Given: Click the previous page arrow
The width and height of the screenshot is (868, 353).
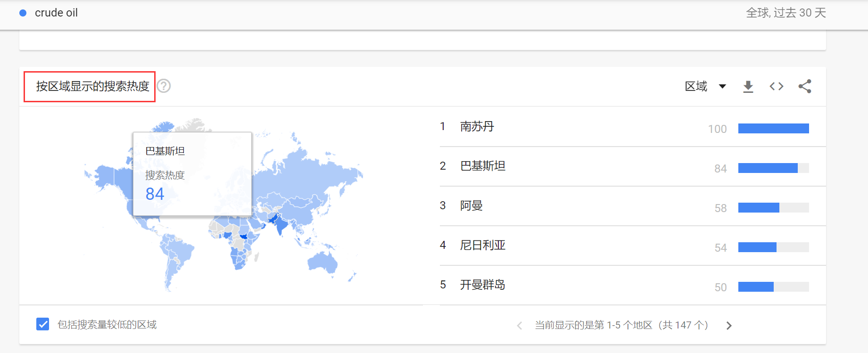Looking at the screenshot, I should click(520, 326).
